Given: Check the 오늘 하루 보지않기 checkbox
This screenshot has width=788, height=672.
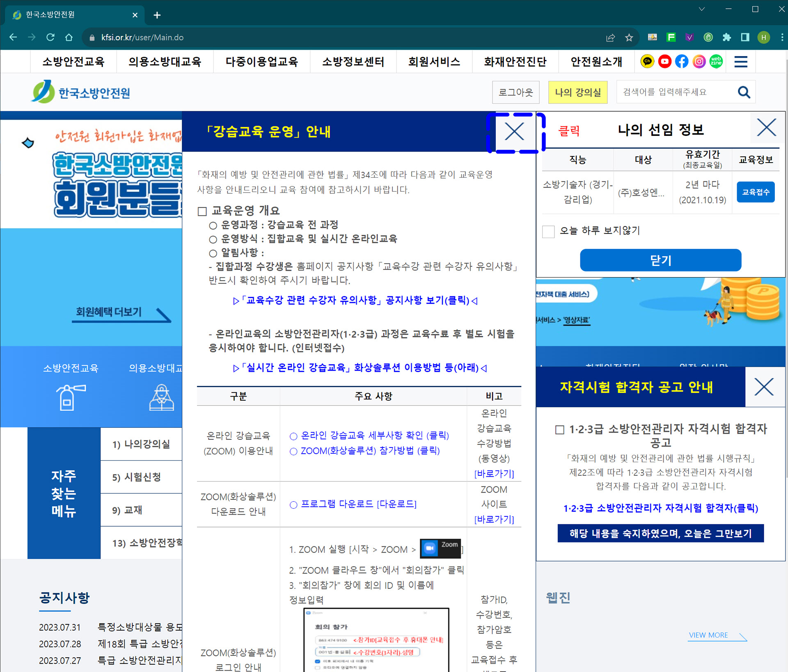Looking at the screenshot, I should (548, 232).
